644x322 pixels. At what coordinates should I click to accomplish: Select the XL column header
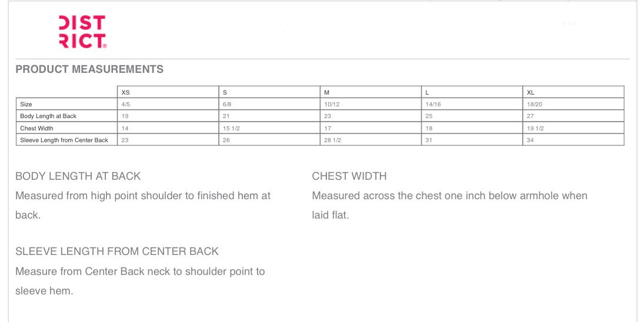(x=531, y=92)
